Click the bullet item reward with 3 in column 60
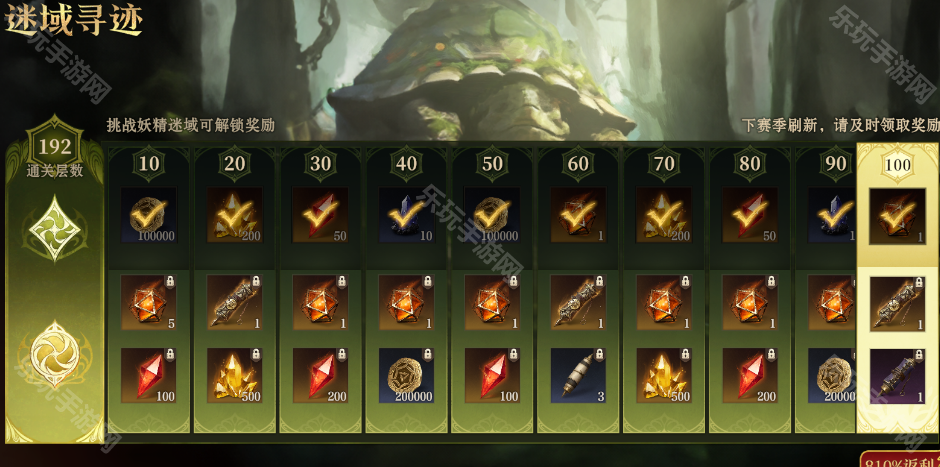 click(578, 375)
